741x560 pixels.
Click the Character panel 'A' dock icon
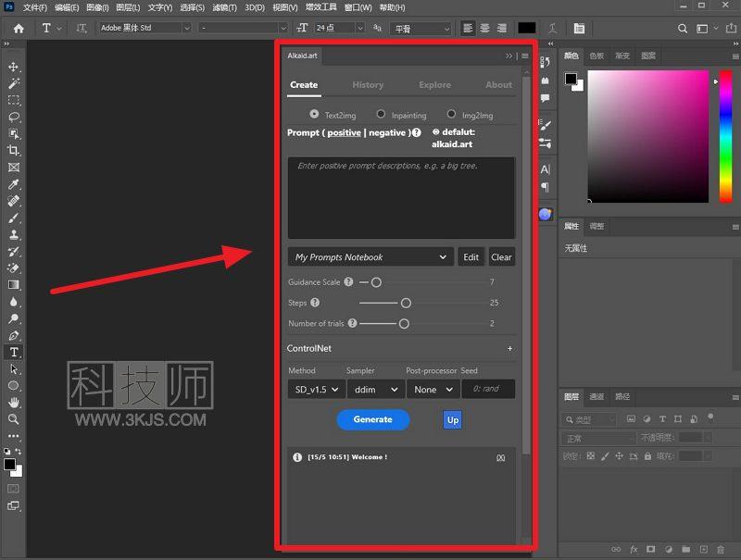[545, 169]
